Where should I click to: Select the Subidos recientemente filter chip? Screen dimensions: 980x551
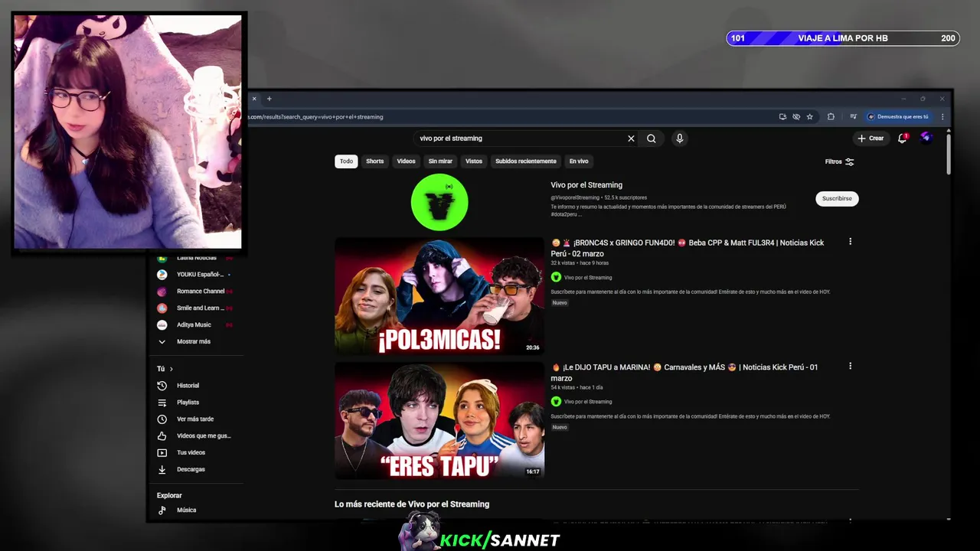pos(526,161)
